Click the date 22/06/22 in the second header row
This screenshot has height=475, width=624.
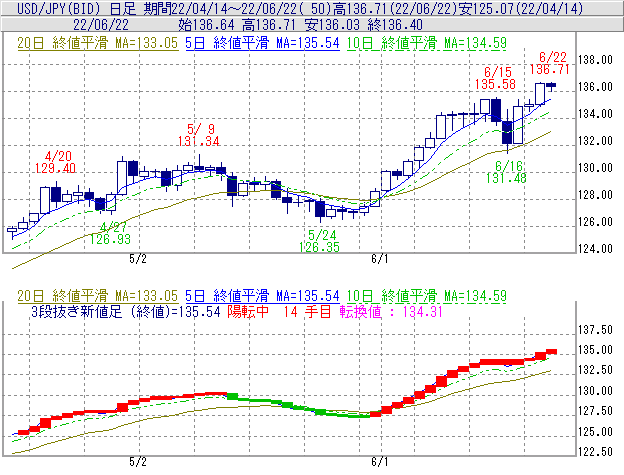(101, 25)
